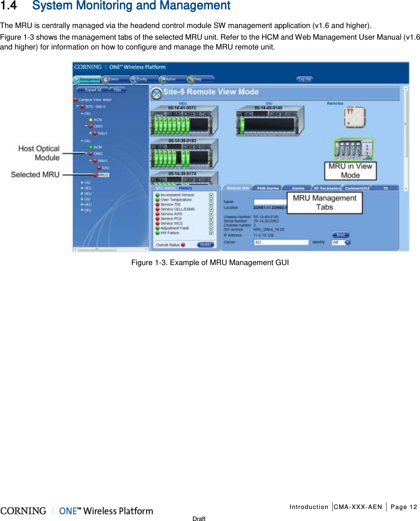Open the Identify dropdown showing Off

click(341, 242)
